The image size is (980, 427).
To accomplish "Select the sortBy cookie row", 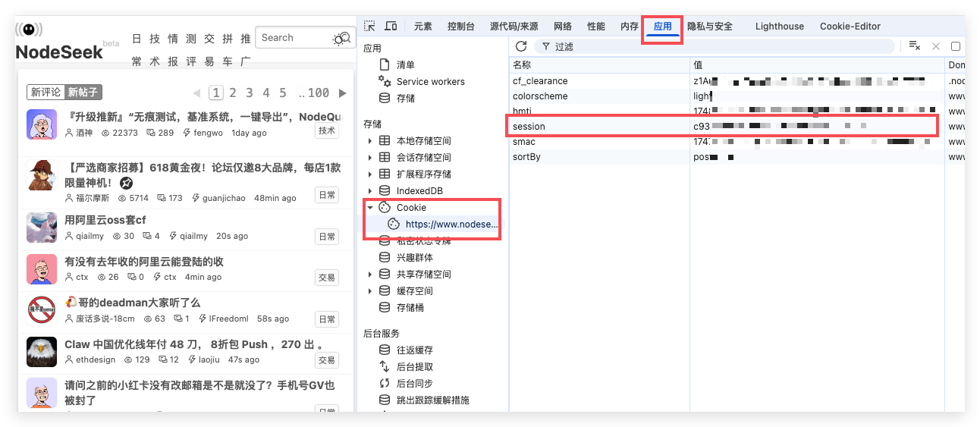I will coord(737,157).
